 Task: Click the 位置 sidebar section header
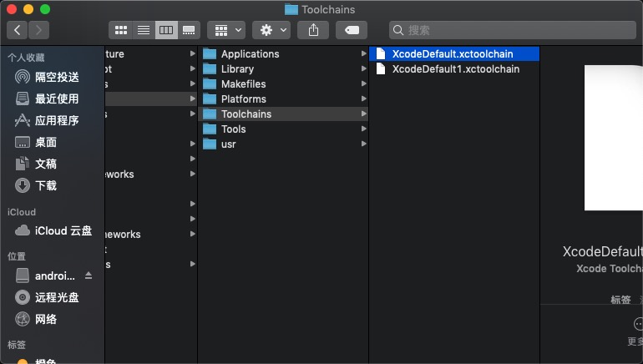tap(17, 256)
